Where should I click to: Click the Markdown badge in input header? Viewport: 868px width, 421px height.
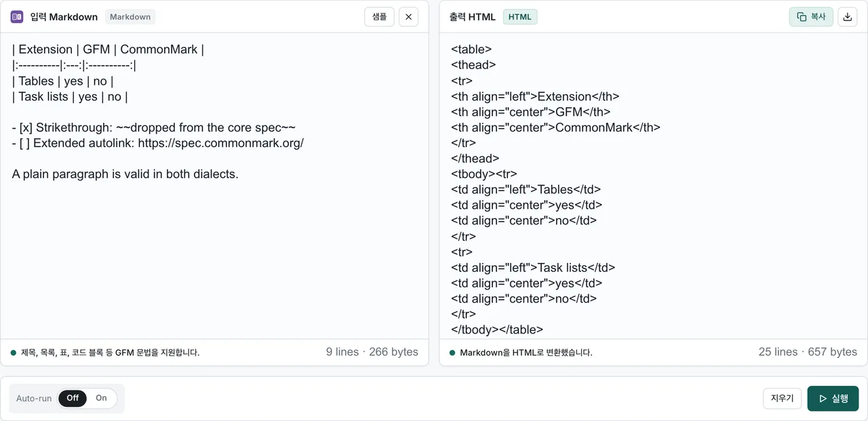point(130,17)
